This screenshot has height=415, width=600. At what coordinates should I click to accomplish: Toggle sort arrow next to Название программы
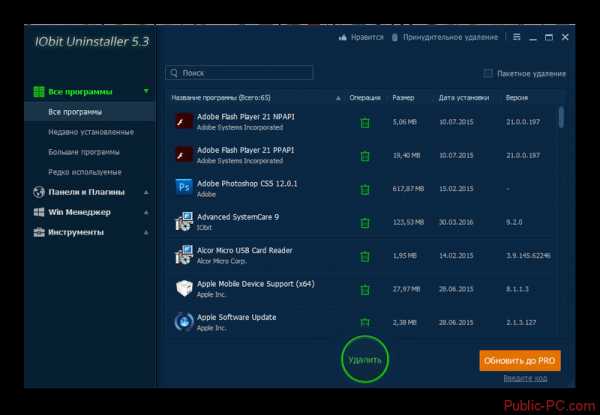tap(338, 98)
